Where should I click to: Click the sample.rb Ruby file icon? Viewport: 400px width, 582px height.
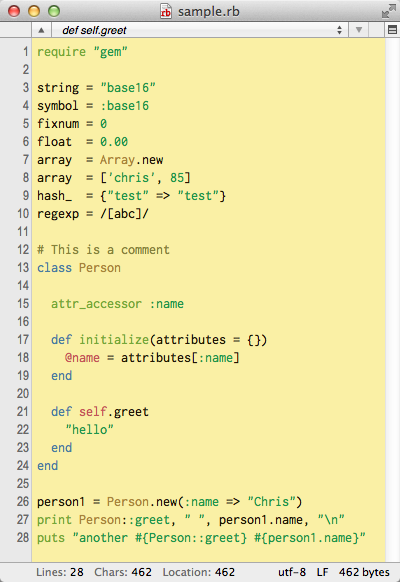165,12
